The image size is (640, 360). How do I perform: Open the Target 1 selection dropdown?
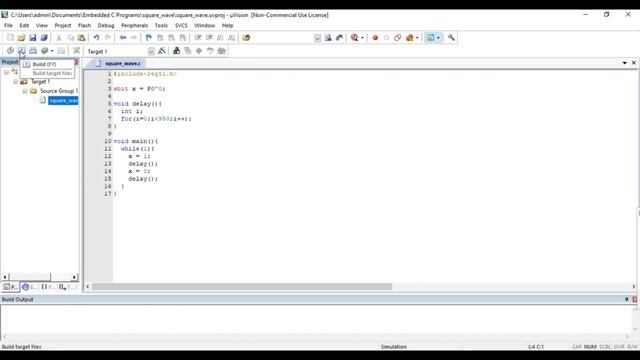pyautogui.click(x=151, y=51)
